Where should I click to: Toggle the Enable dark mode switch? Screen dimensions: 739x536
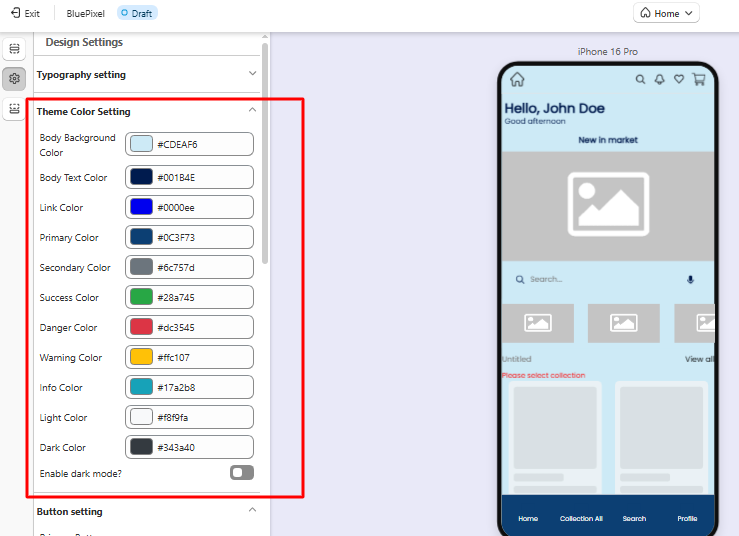pyautogui.click(x=241, y=473)
